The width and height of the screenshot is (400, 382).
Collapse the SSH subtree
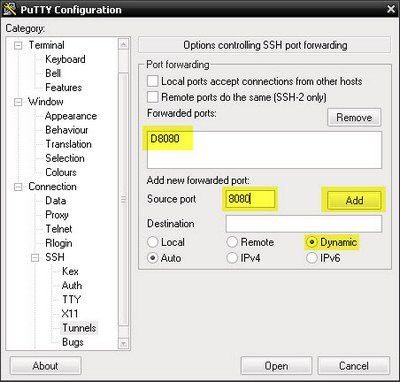[x=35, y=257]
